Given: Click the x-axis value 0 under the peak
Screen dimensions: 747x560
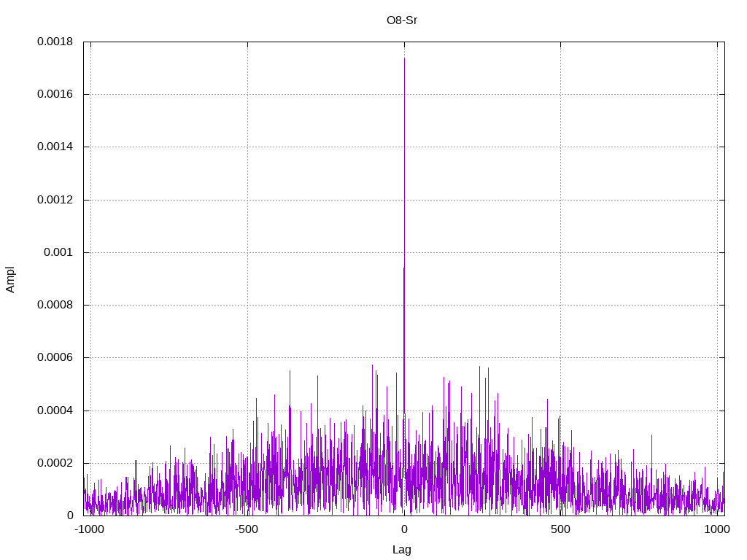Looking at the screenshot, I should [x=404, y=529].
